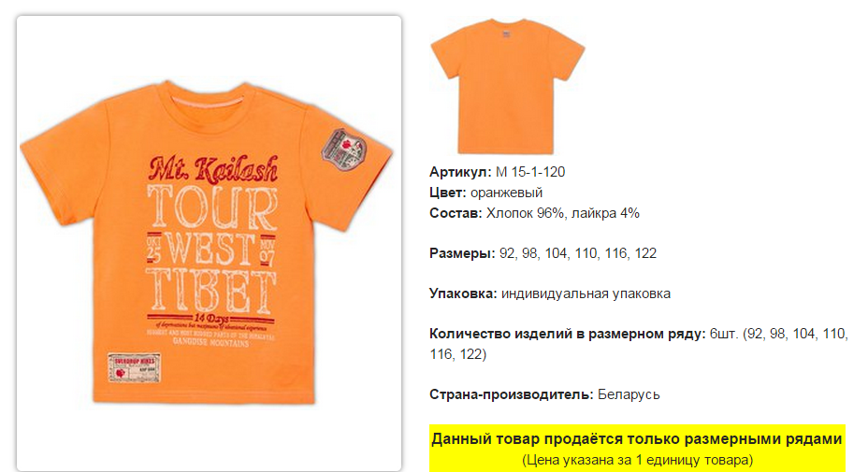868x472 pixels.
Task: Click the color value оранжевый
Action: tap(507, 193)
